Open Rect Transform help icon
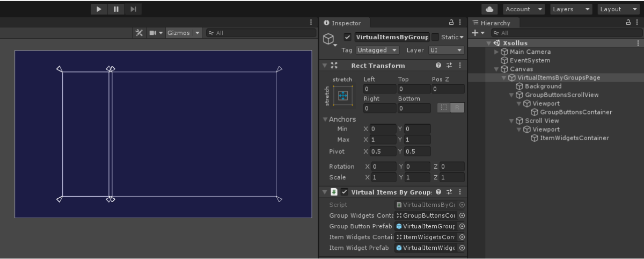 click(438, 66)
